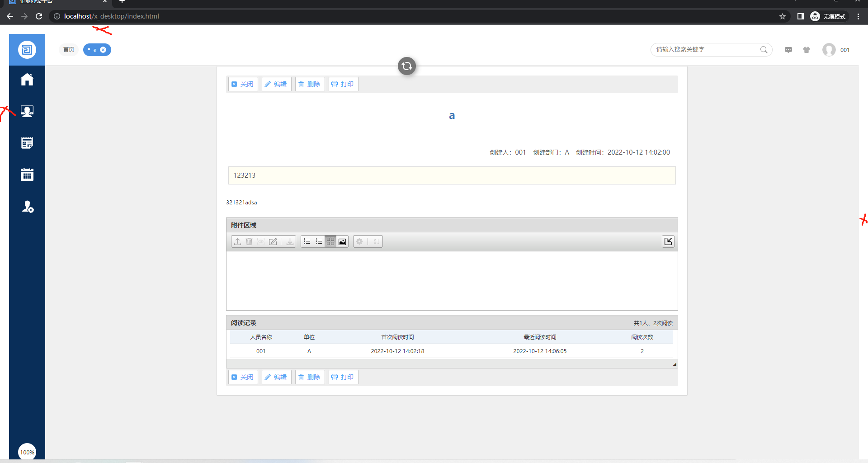This screenshot has height=463, width=868.
Task: Collapse the attachment area toolbar with arrow button
Action: click(668, 241)
